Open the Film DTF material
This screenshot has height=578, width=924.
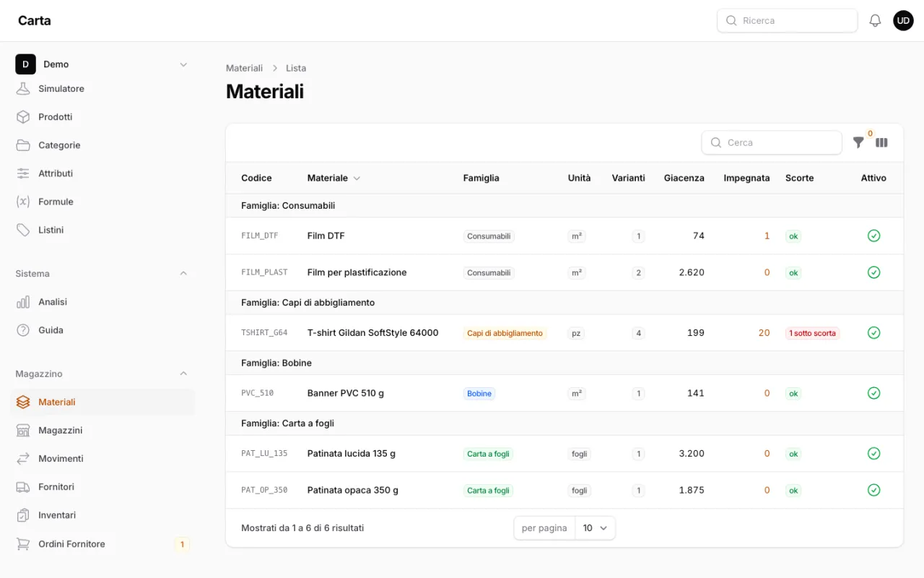coord(326,236)
